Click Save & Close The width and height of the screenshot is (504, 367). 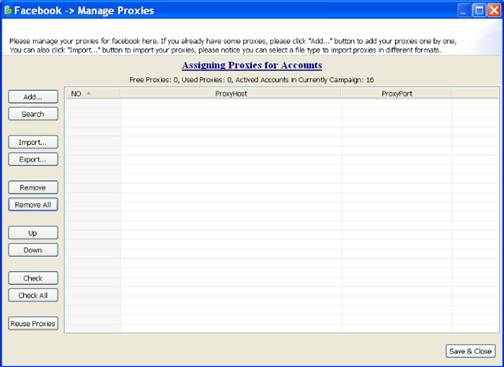pos(470,351)
